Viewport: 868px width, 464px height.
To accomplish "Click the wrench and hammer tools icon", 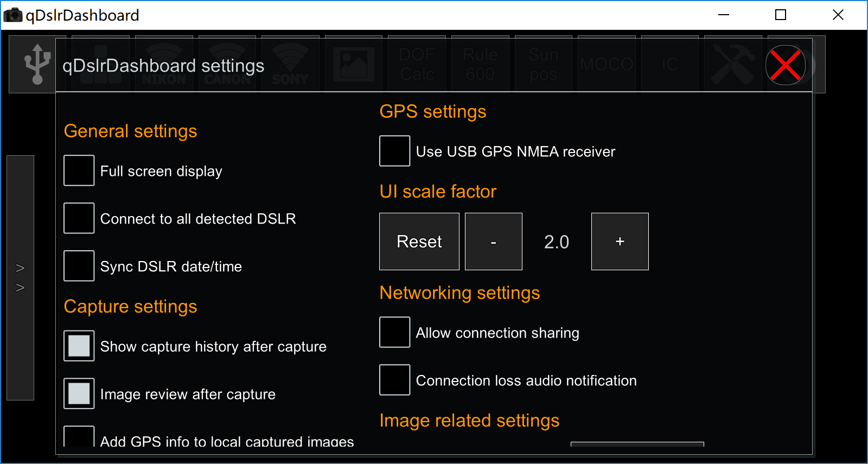I will tap(732, 64).
